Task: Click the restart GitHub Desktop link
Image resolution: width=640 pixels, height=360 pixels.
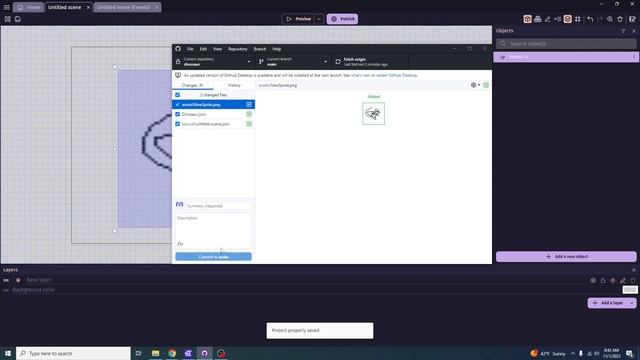Action: tap(397, 76)
